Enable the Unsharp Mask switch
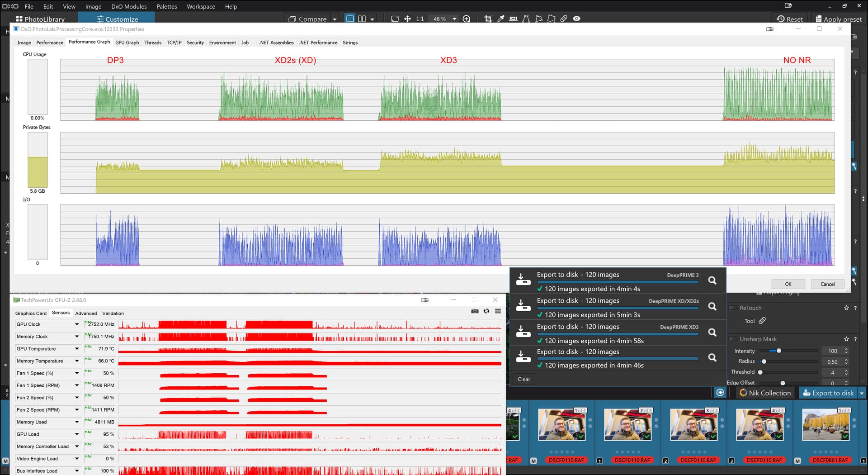The height and width of the screenshot is (475, 868). pyautogui.click(x=732, y=339)
